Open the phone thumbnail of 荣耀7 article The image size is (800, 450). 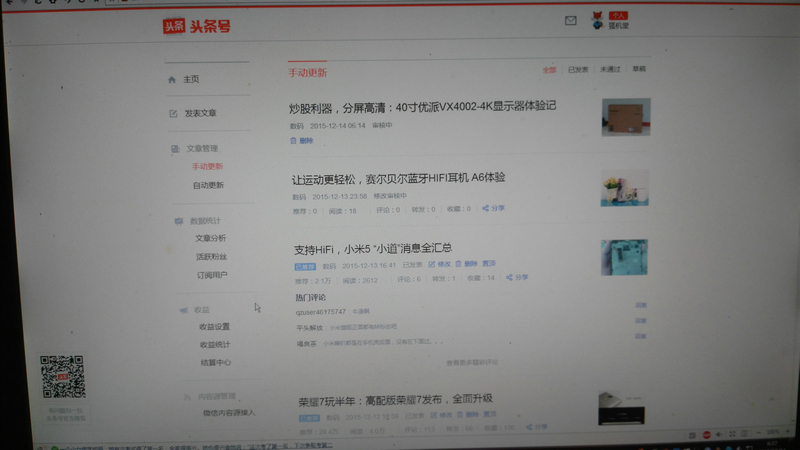click(621, 408)
